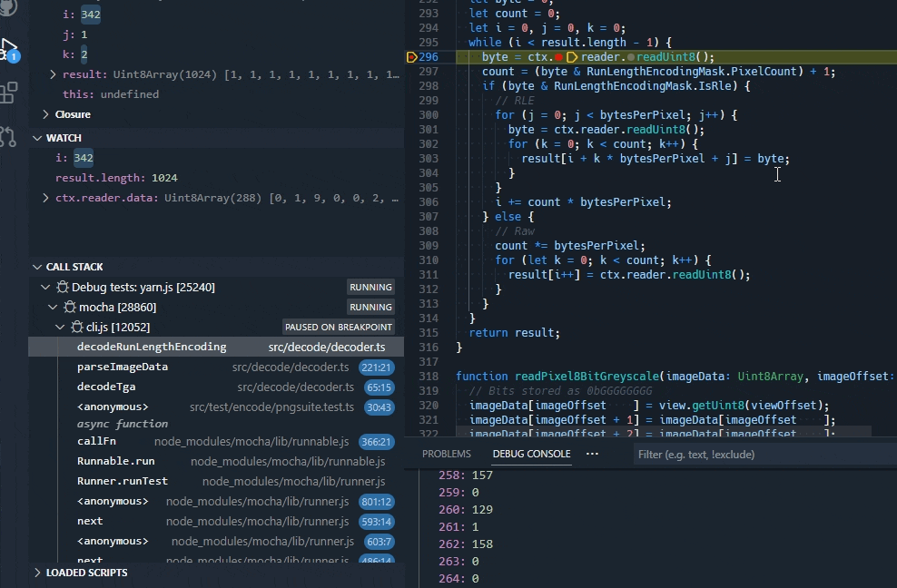Select the 'this: undefined' variable
Screen dimensions: 897x588
coord(216,94)
